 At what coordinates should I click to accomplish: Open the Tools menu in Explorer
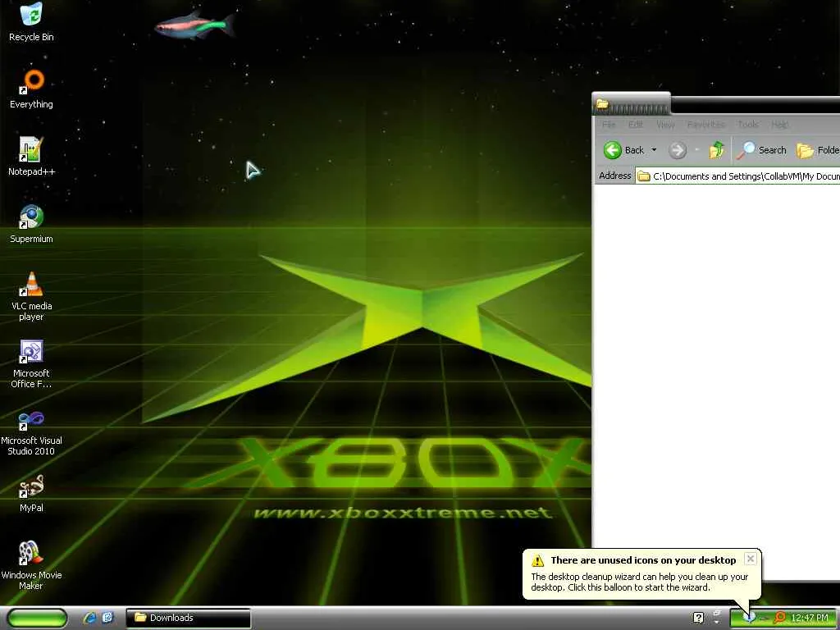pyautogui.click(x=748, y=125)
